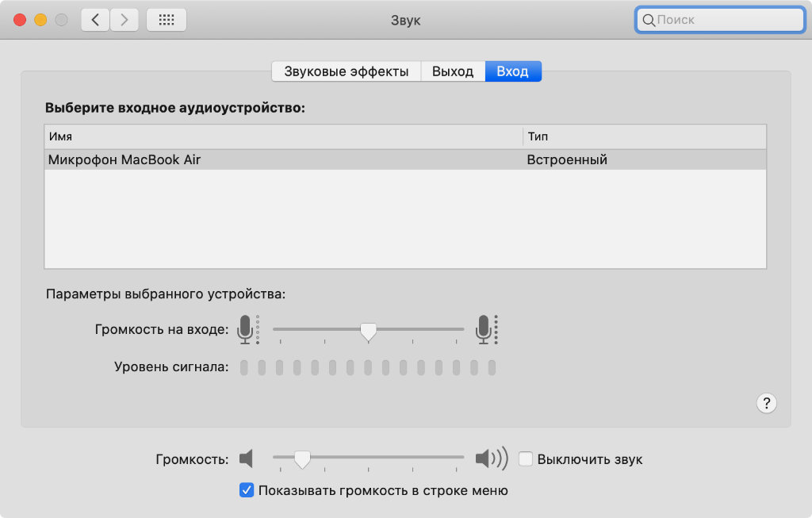Select "Микрофон MacBook Air" input device
Viewport: 812px width, 518px height.
click(125, 159)
